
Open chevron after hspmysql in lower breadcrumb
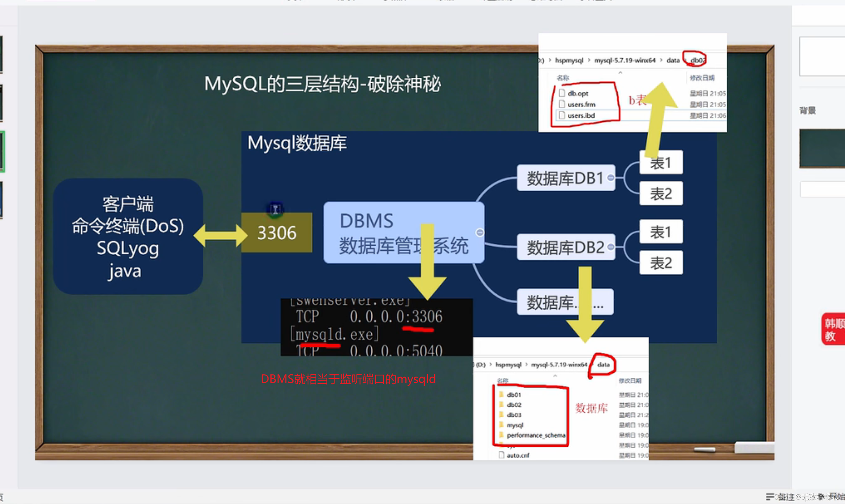[526, 364]
